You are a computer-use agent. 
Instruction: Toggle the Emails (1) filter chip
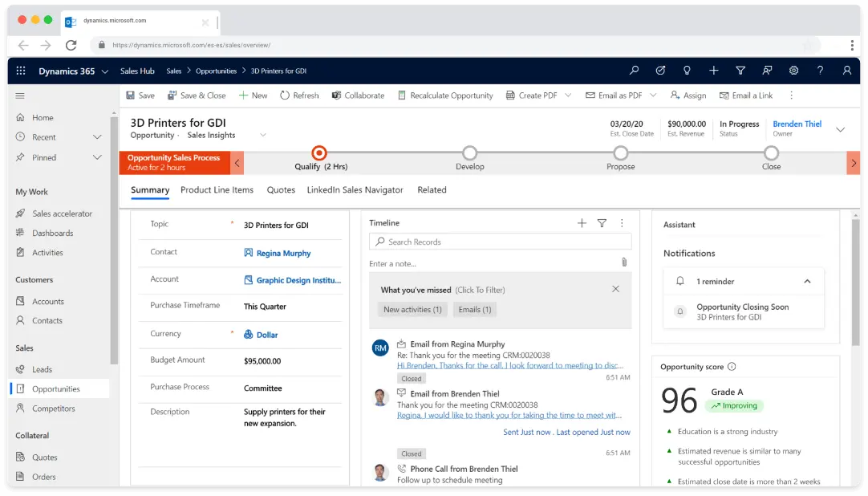(474, 309)
